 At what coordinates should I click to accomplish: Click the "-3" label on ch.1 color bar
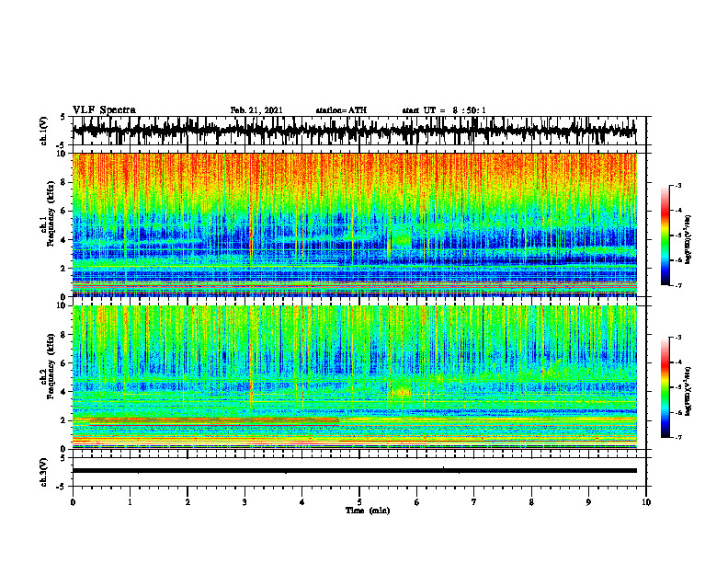tap(677, 186)
